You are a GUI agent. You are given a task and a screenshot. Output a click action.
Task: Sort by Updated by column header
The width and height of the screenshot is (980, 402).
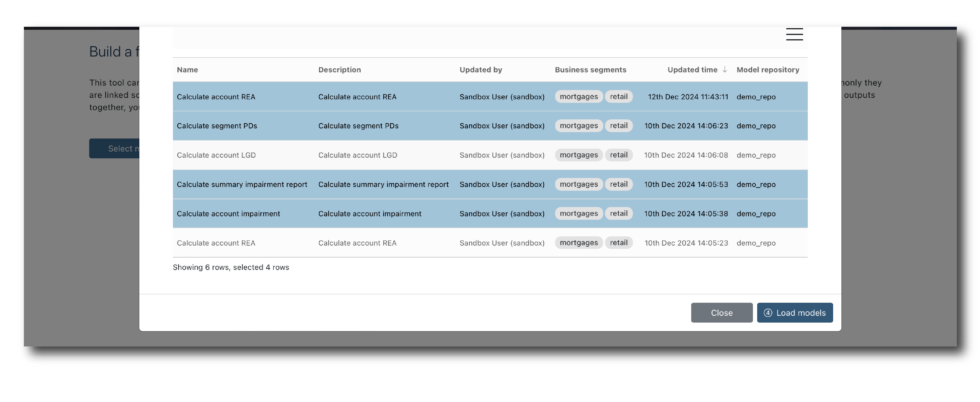480,69
